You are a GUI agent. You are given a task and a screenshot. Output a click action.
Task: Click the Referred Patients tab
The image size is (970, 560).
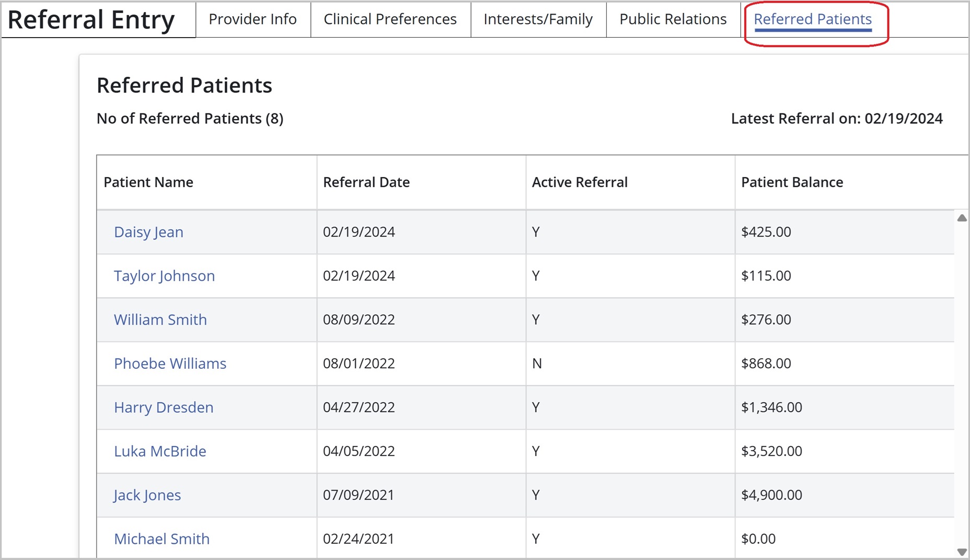(812, 19)
